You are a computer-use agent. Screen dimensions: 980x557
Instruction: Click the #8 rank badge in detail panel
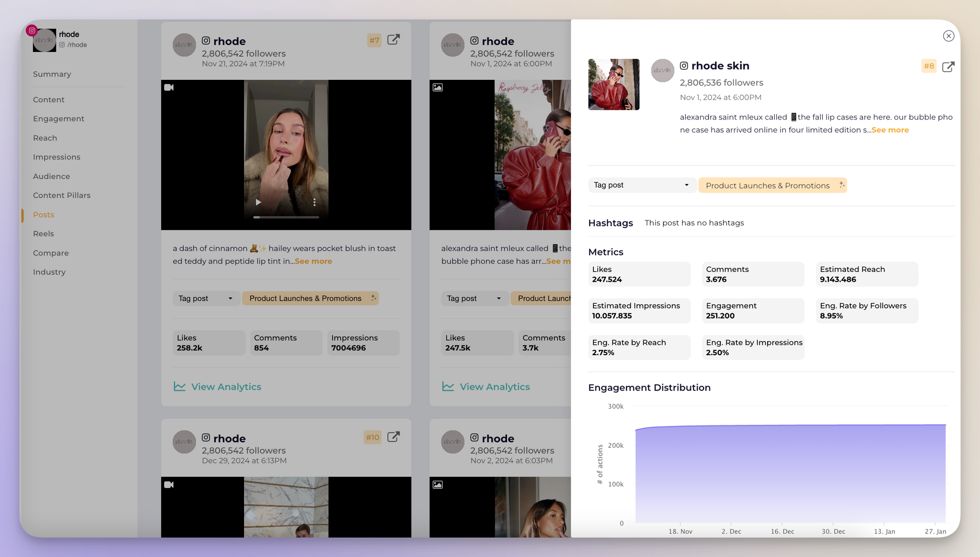929,66
